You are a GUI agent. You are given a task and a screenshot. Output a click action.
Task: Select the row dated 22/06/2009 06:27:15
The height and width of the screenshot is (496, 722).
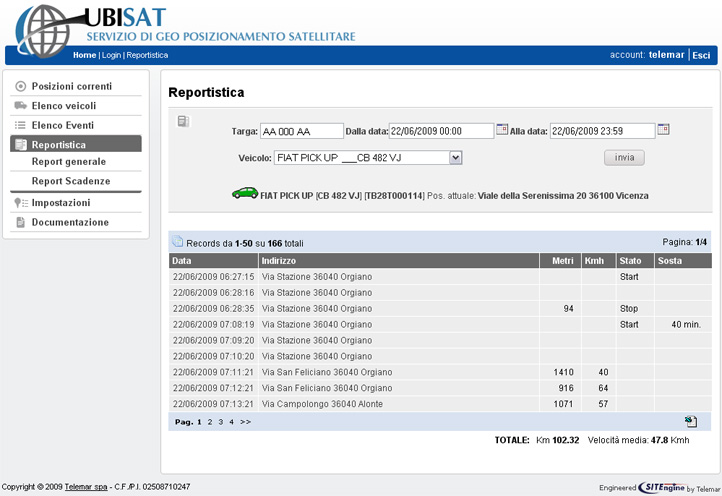point(440,277)
